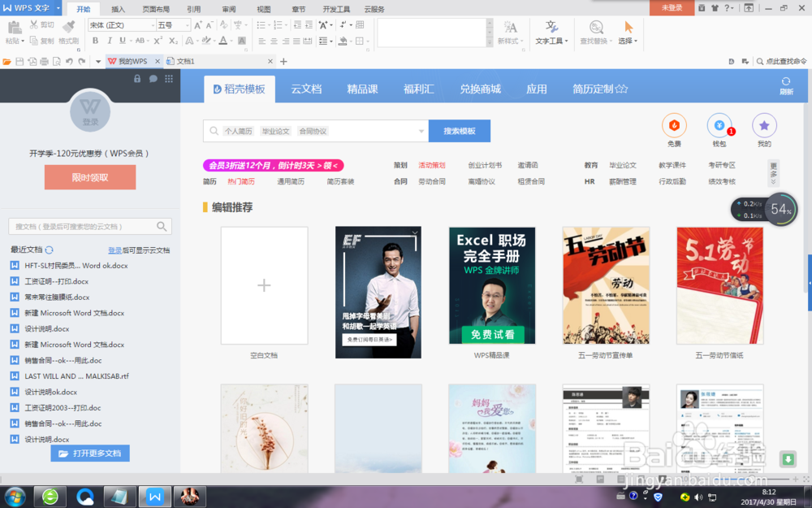Viewport: 812px width, 508px height.
Task: Switch to the 云文档 tab
Action: pyautogui.click(x=306, y=89)
